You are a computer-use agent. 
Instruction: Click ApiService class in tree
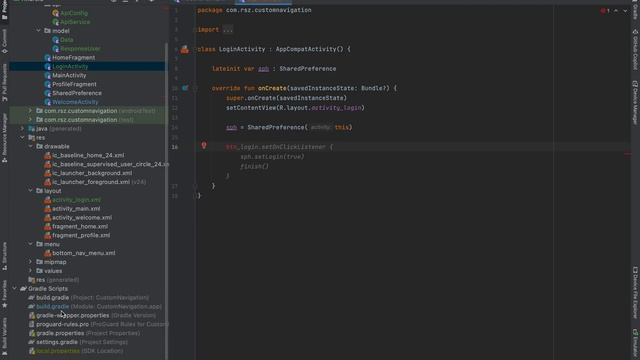[x=75, y=22]
